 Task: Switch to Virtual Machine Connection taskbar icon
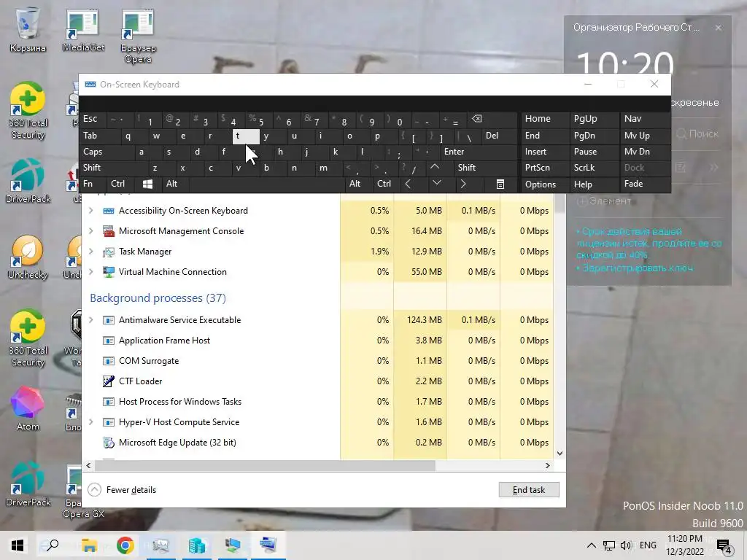(x=233, y=545)
